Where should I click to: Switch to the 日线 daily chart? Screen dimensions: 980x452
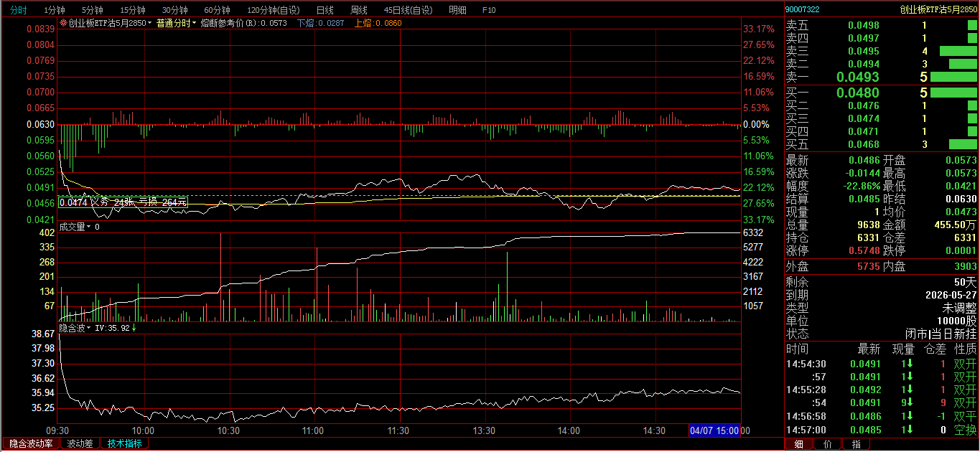[325, 10]
